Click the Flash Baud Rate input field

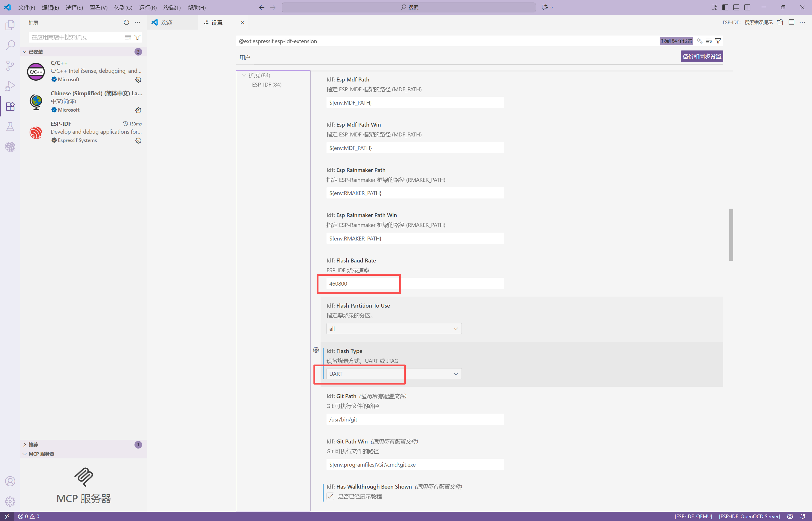pyautogui.click(x=415, y=284)
